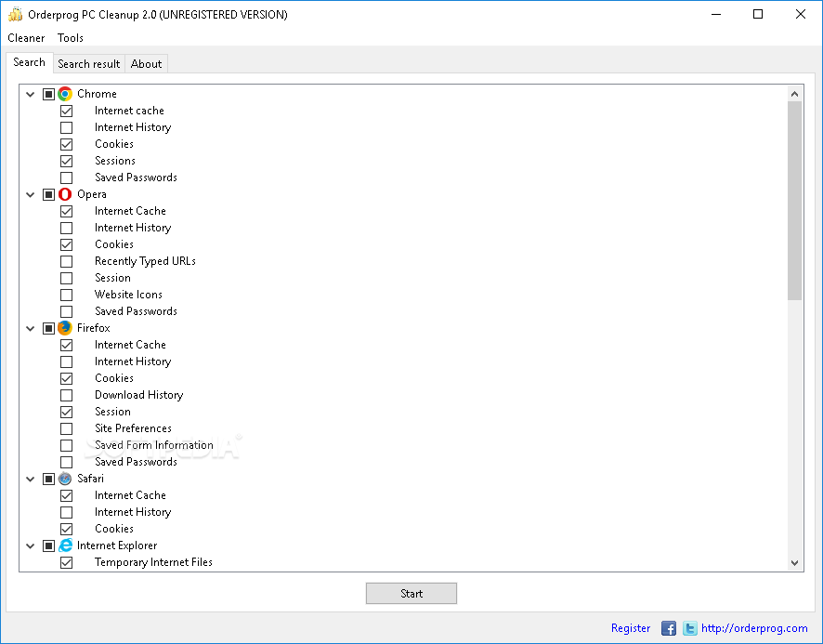Click the Opera browser icon
This screenshot has height=644, width=823.
click(x=65, y=194)
